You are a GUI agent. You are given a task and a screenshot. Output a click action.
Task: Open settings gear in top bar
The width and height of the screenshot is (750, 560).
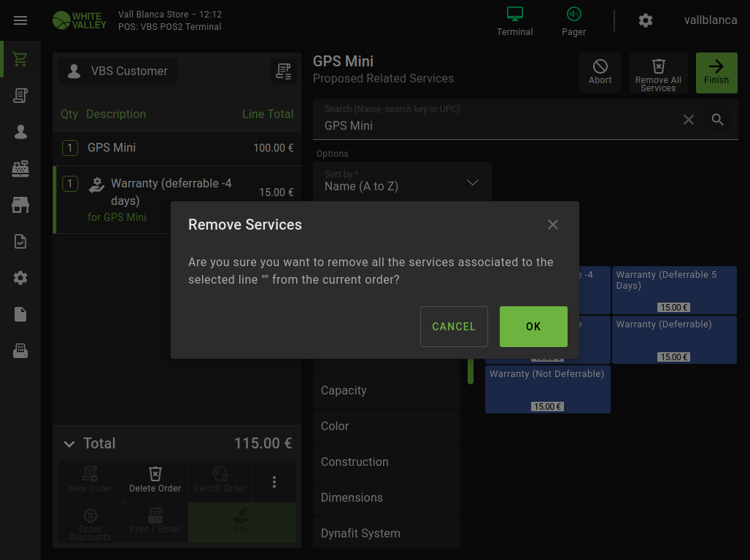[x=646, y=20]
